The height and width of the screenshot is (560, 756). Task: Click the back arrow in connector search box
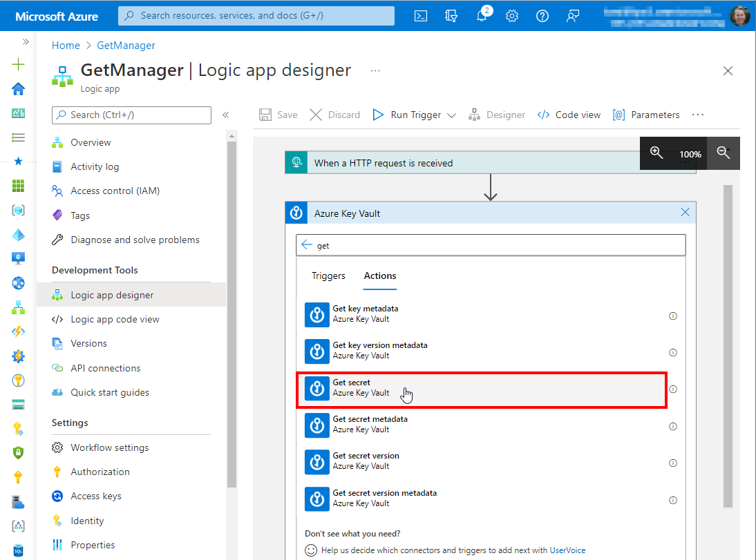(307, 245)
